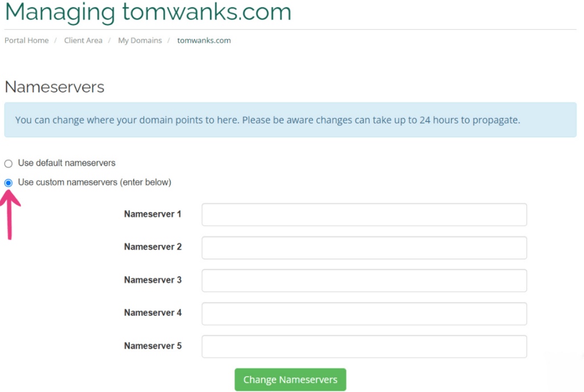Screen dimensions: 584x392
Task: Open the Portal Home breadcrumb link
Action: click(x=26, y=40)
